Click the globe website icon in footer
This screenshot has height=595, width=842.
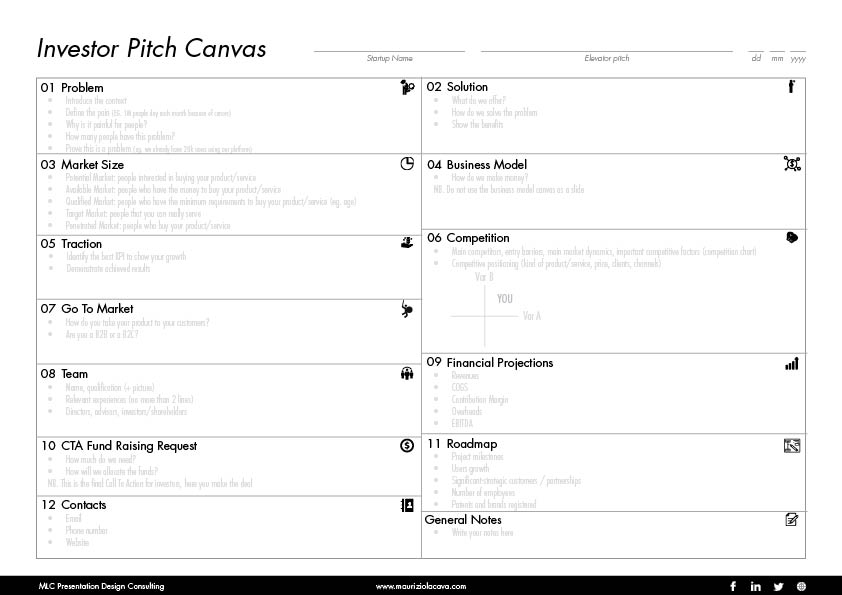(801, 587)
